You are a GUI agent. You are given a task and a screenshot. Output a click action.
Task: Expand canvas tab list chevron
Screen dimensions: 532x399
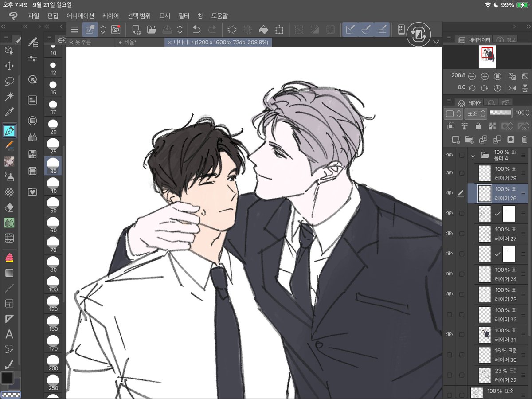point(436,42)
